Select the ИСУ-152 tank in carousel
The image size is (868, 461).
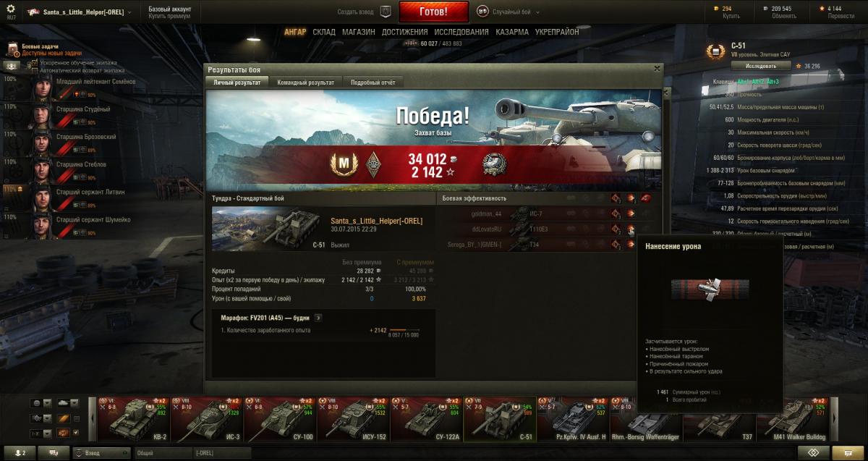pos(352,419)
